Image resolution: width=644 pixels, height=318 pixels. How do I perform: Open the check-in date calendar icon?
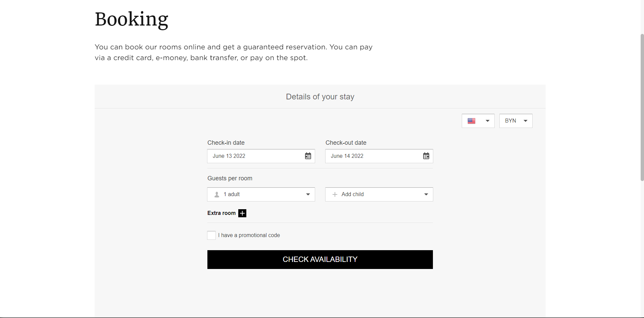coord(308,156)
